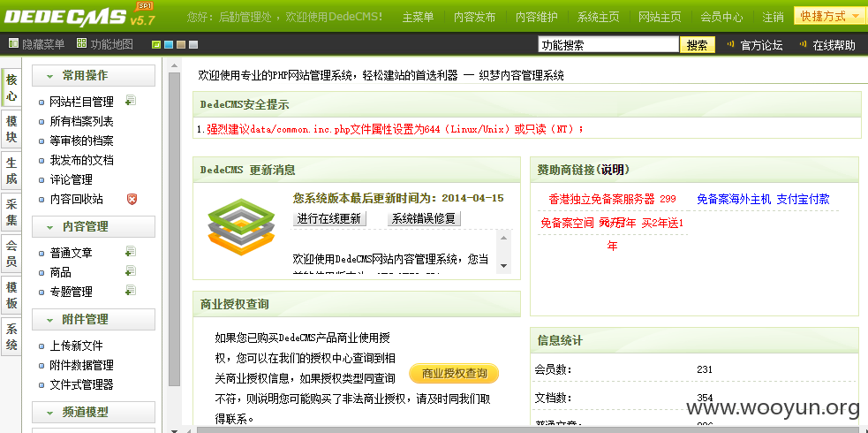Collapse the 常用操作 section

(x=94, y=76)
